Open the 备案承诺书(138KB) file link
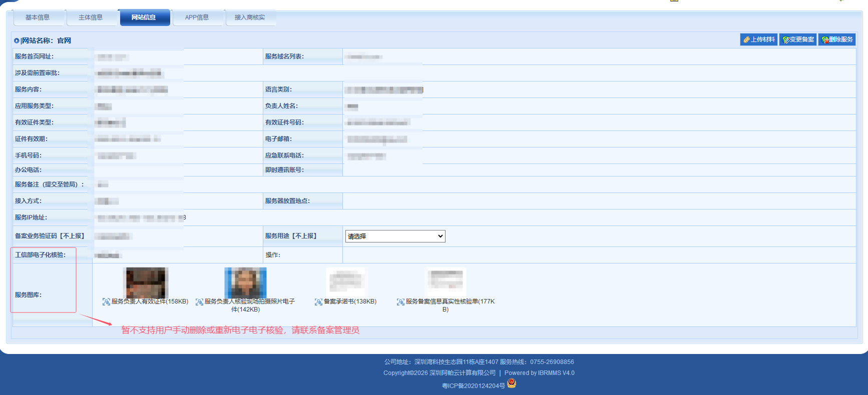This screenshot has height=395, width=868. [x=350, y=301]
